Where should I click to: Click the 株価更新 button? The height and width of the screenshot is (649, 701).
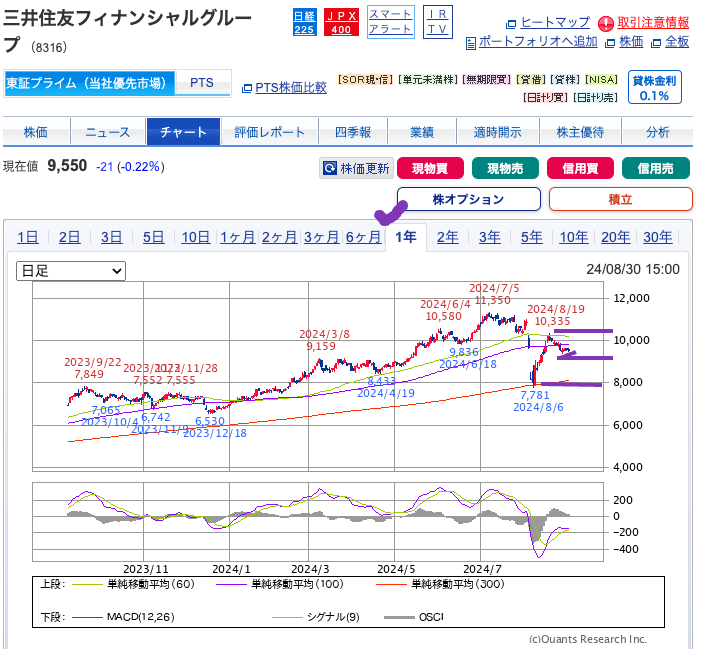pos(356,168)
